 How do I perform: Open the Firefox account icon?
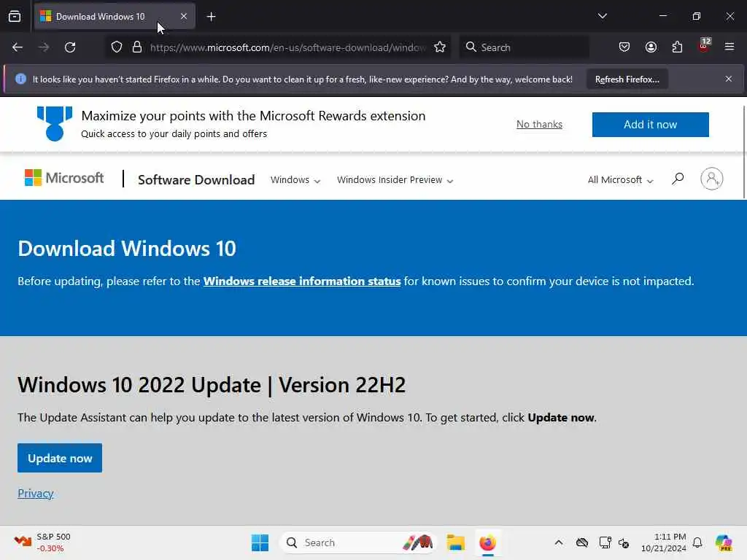tap(651, 47)
